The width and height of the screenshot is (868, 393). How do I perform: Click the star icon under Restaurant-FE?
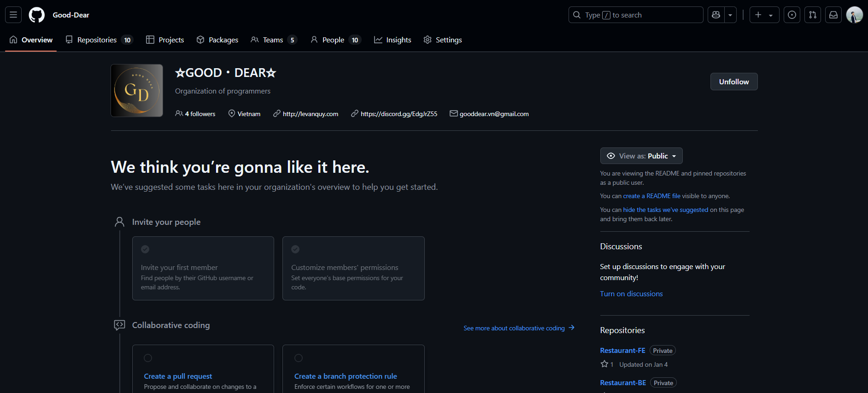point(604,364)
